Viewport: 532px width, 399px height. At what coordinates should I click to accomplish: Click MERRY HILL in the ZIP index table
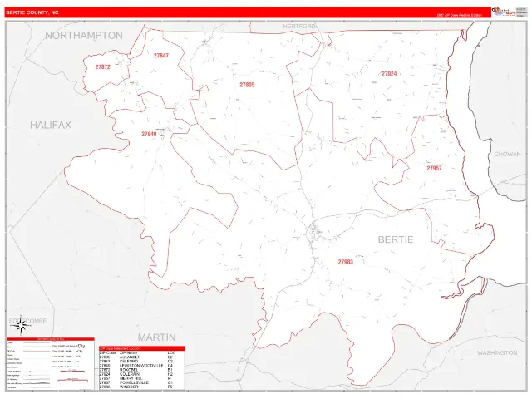click(x=131, y=378)
